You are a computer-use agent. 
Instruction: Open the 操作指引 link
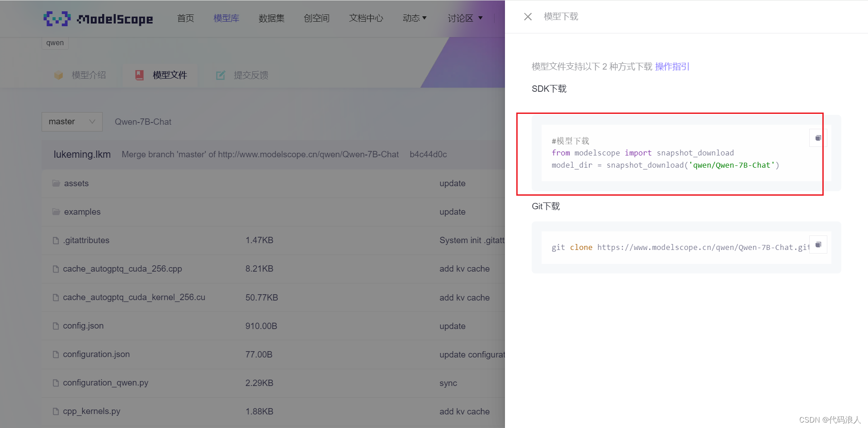click(672, 66)
